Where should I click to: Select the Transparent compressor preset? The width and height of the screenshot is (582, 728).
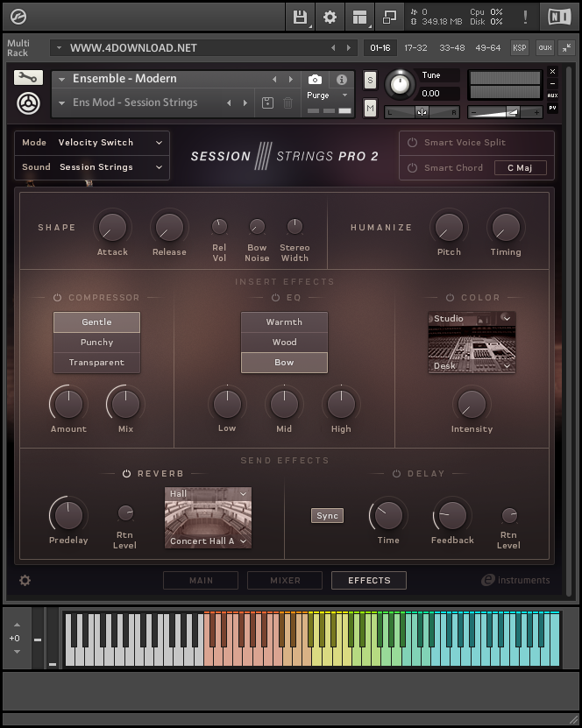click(x=96, y=363)
